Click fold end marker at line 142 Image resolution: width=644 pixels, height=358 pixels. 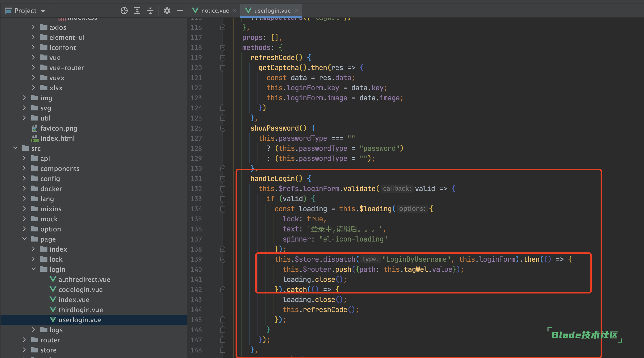pos(223,289)
